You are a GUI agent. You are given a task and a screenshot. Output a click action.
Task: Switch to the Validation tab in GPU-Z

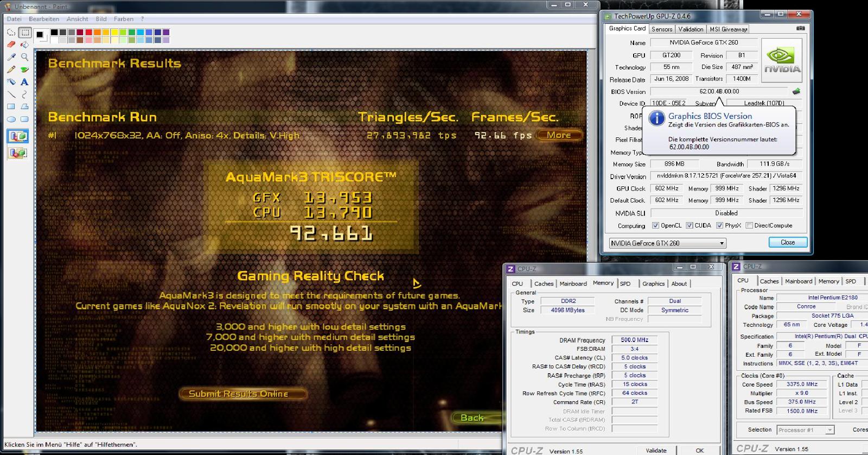pyautogui.click(x=691, y=29)
